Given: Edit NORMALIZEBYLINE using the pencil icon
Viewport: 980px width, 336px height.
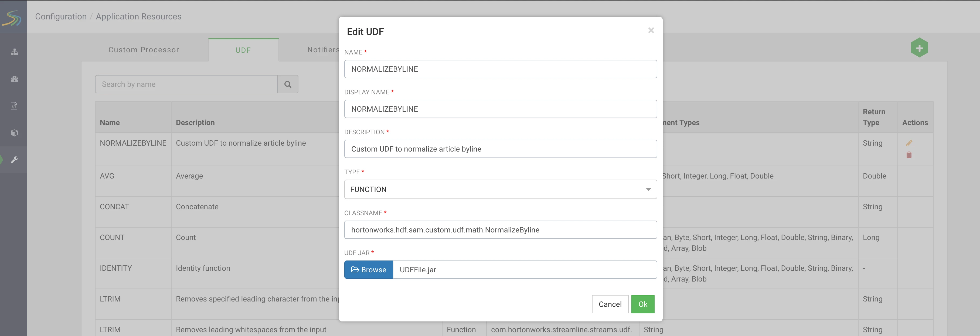Looking at the screenshot, I should 909,143.
